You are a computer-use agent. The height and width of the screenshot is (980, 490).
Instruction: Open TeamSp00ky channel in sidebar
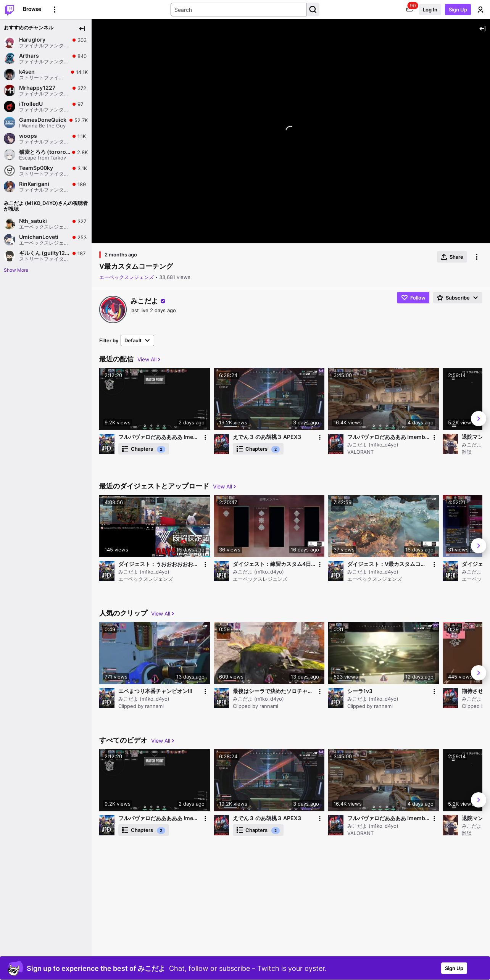tap(46, 171)
